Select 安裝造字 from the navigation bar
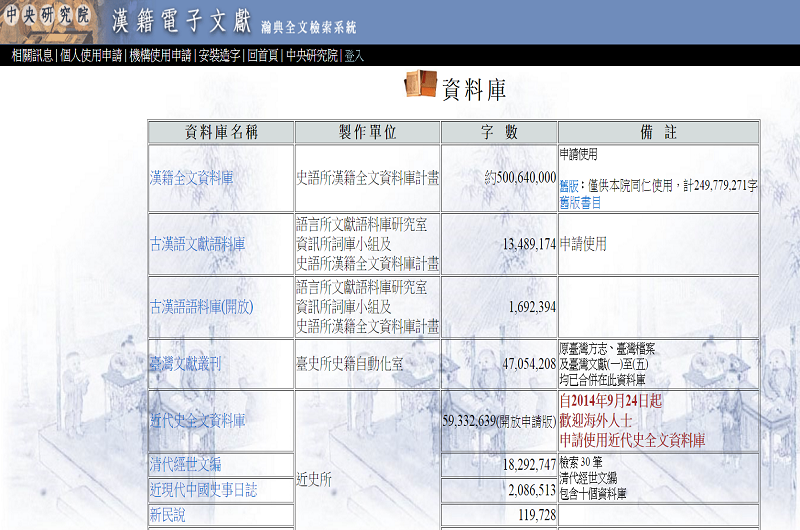 click(x=219, y=55)
